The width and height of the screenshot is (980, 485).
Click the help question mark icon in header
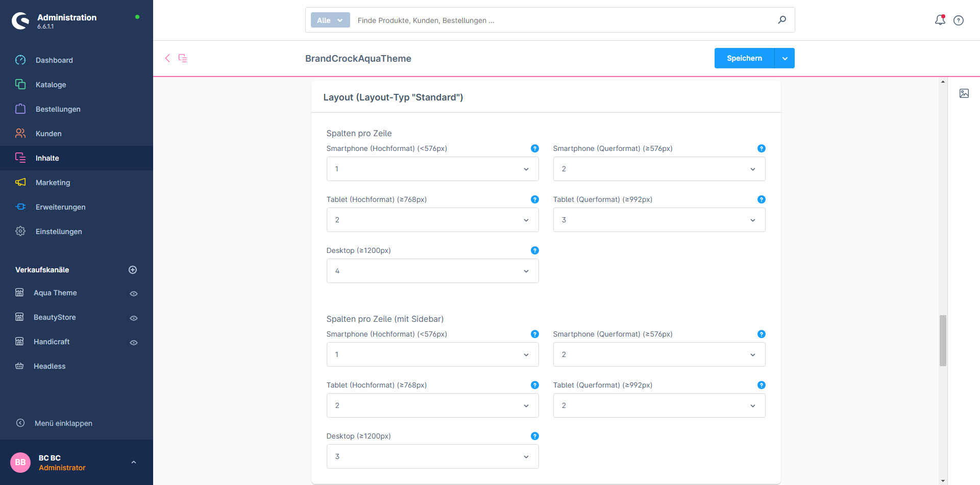(x=959, y=20)
